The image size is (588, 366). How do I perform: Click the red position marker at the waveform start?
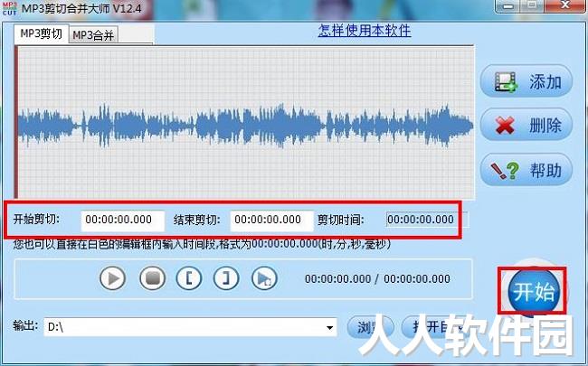(x=16, y=123)
